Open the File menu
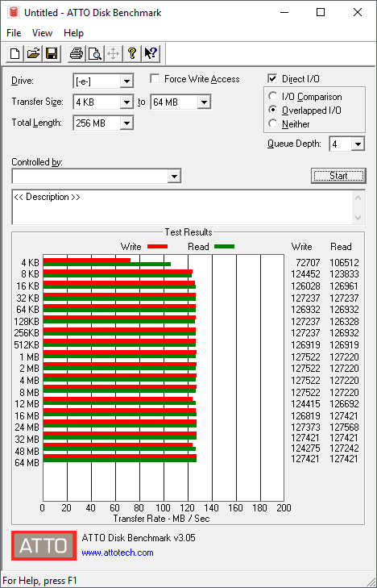Screen dimensions: 377x588 pyautogui.click(x=14, y=33)
